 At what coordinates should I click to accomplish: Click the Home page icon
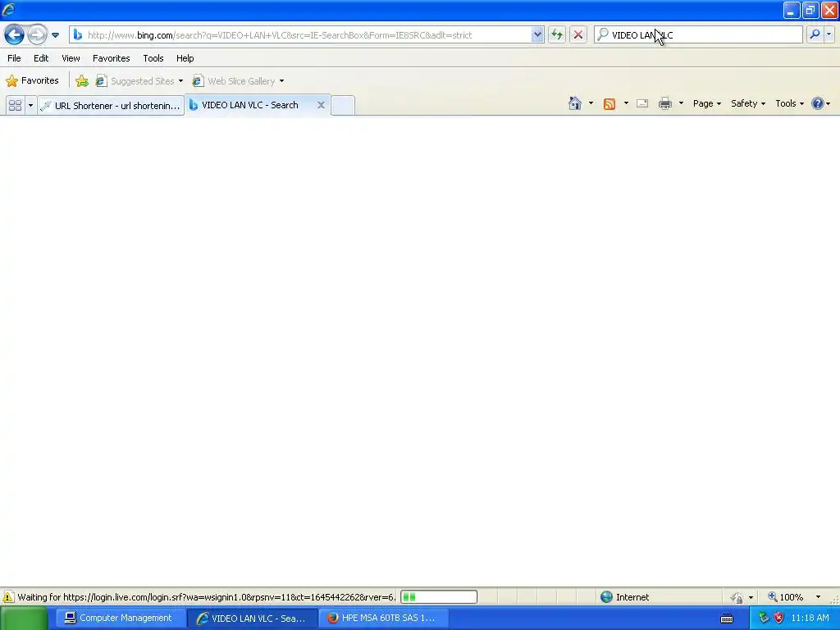click(x=575, y=103)
